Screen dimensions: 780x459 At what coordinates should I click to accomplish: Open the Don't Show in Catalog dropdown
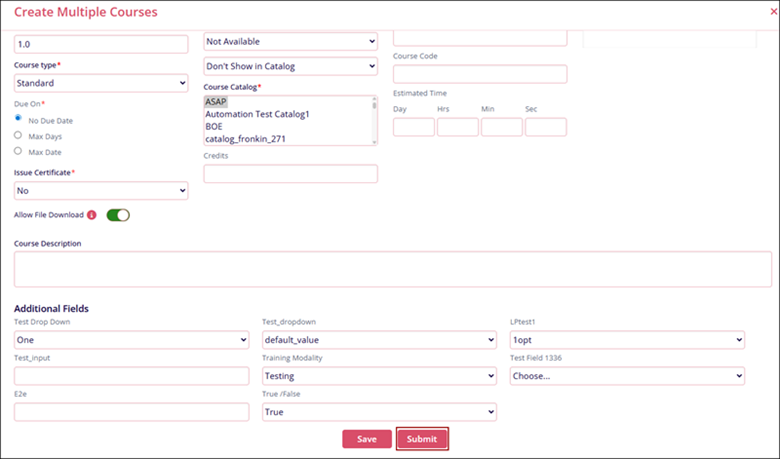[290, 66]
